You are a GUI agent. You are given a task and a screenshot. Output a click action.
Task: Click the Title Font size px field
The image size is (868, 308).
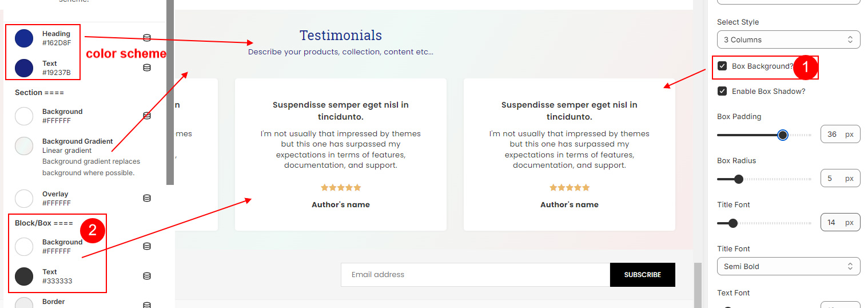pos(841,223)
